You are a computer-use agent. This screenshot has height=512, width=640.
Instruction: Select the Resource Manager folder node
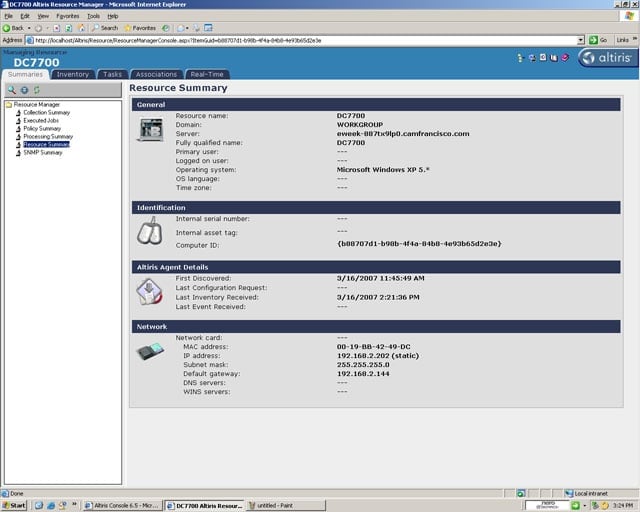(x=33, y=105)
